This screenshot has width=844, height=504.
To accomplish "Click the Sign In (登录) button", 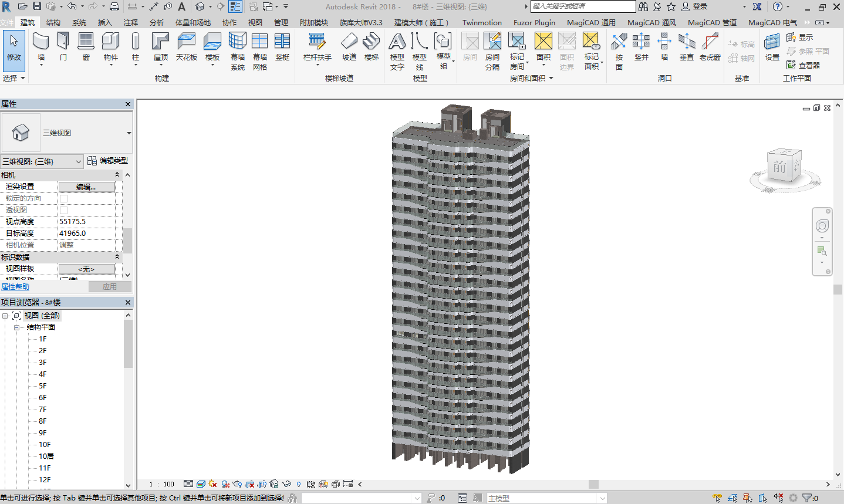I will pyautogui.click(x=694, y=6).
